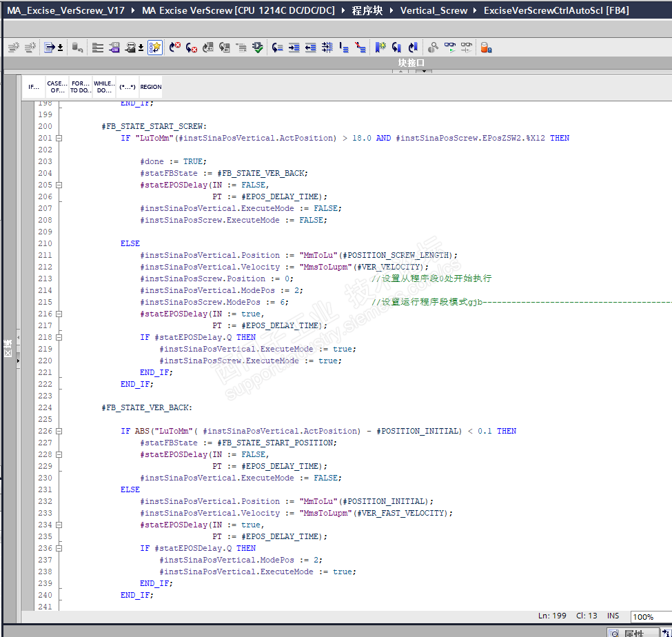Click the set bookmark toolbar icon
This screenshot has width=672, height=637.
380,48
